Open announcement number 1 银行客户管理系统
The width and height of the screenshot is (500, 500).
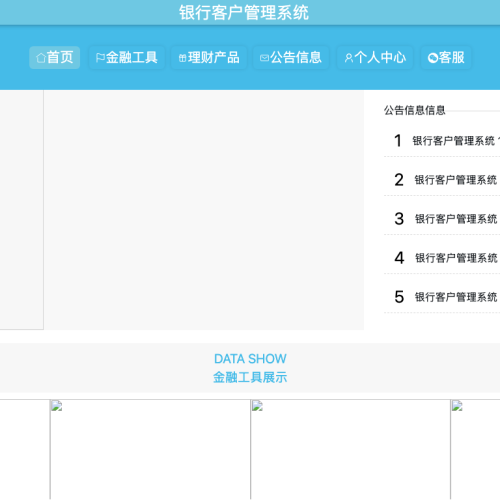pos(442,141)
